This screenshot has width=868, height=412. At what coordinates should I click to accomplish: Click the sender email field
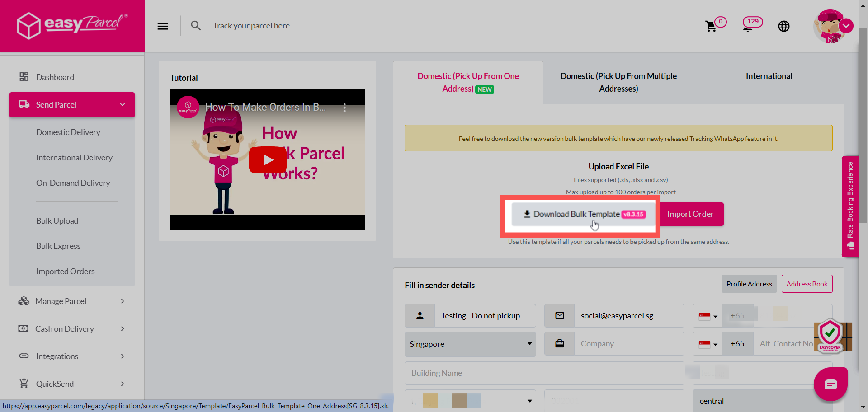pos(629,316)
